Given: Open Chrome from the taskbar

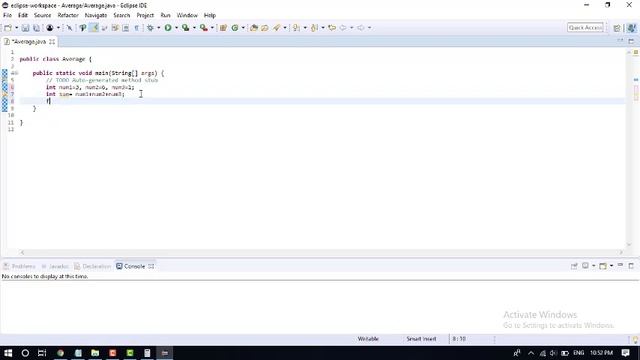Looking at the screenshot, I should (x=60, y=353).
